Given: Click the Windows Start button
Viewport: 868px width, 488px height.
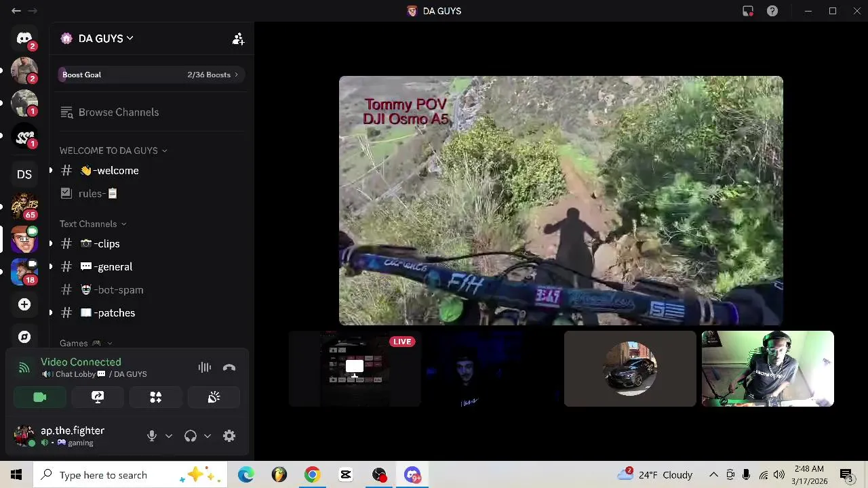Looking at the screenshot, I should point(16,475).
